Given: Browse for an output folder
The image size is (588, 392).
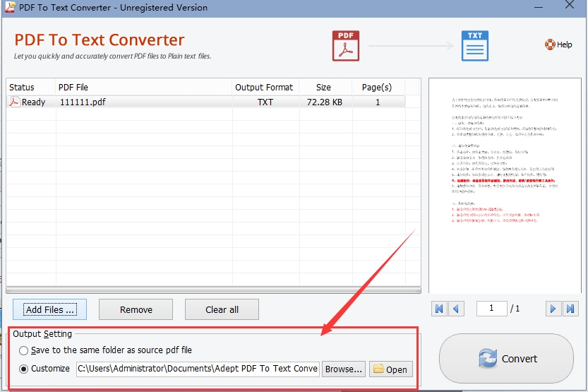Looking at the screenshot, I should click(x=344, y=369).
